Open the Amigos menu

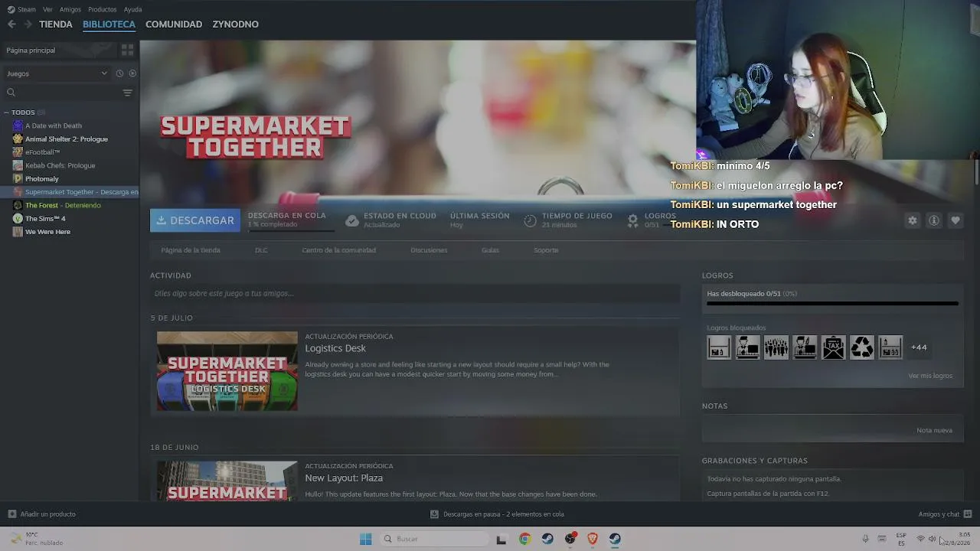70,10
